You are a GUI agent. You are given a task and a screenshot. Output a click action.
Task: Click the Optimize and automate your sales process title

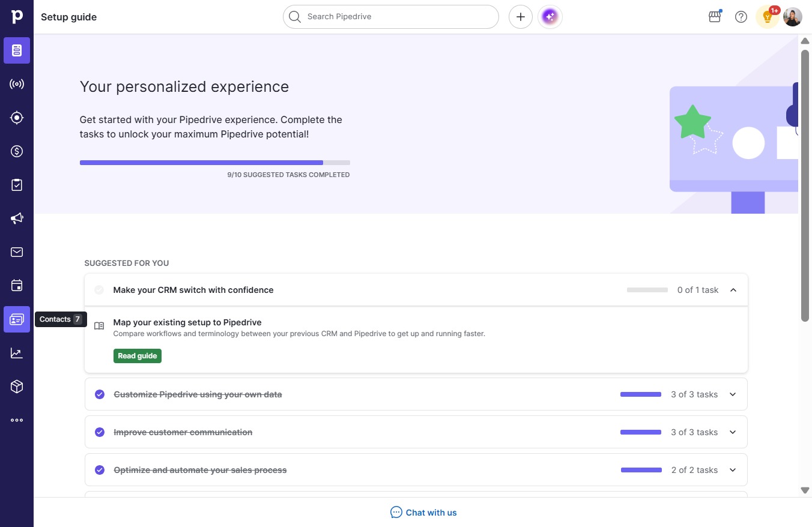(200, 470)
